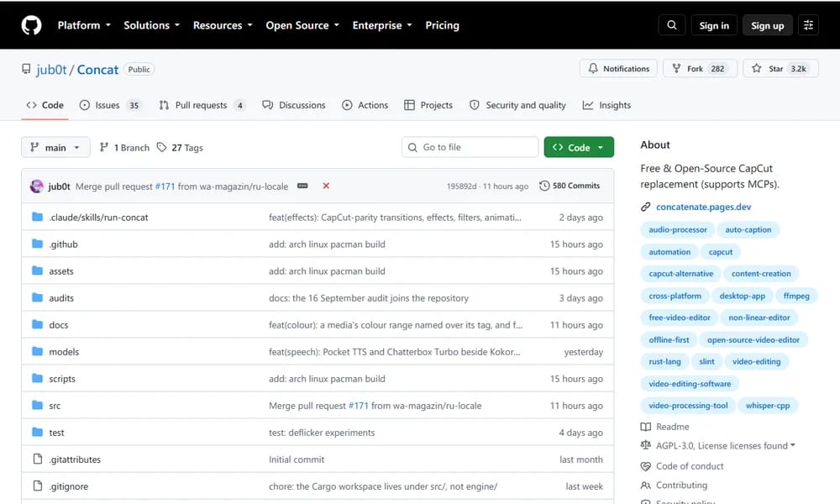Open the Discussions tab

tap(294, 105)
